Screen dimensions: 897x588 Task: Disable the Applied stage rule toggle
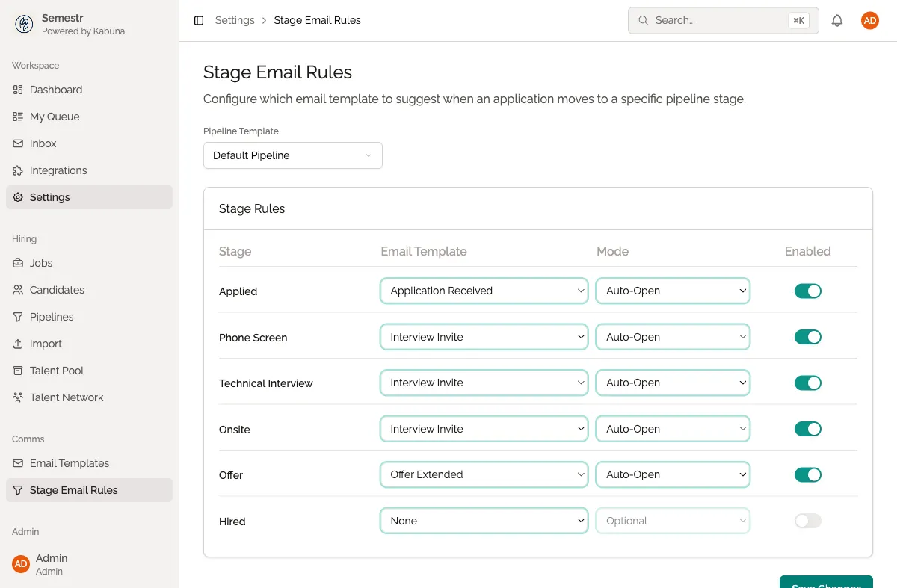807,291
